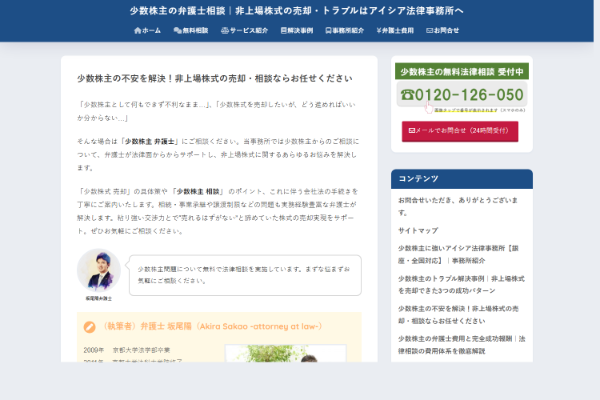
Task: Click the site title in the header
Action: [x=297, y=11]
